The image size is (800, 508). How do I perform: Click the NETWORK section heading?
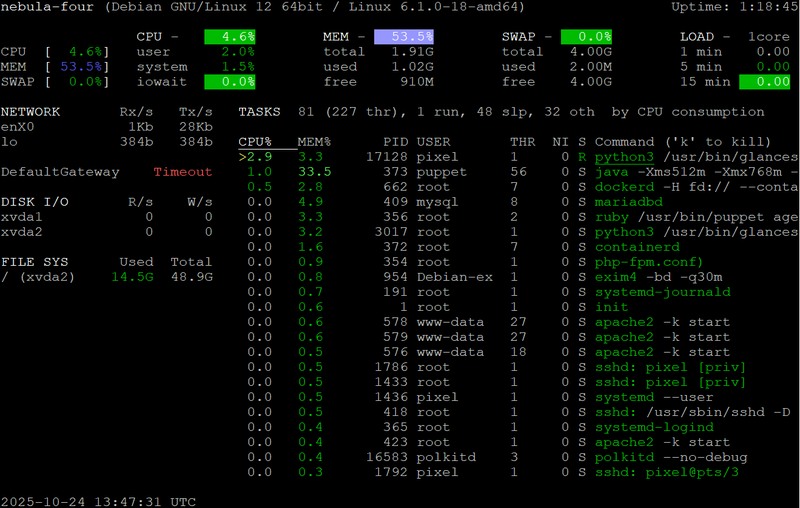tap(30, 112)
